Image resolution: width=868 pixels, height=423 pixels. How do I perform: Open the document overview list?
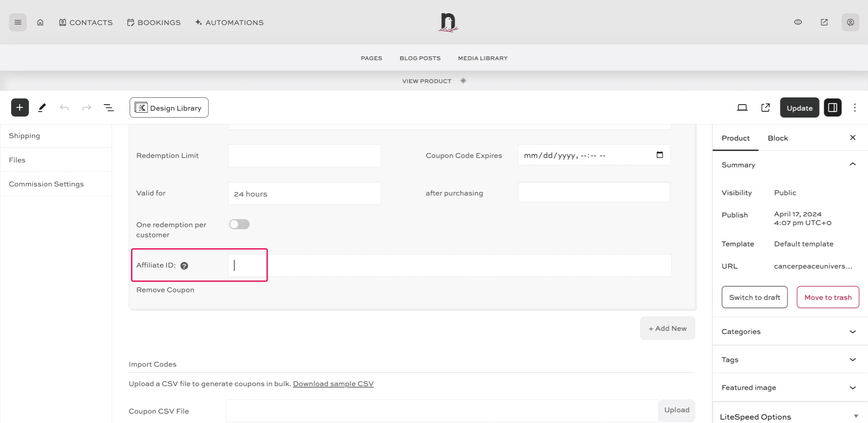pos(108,107)
